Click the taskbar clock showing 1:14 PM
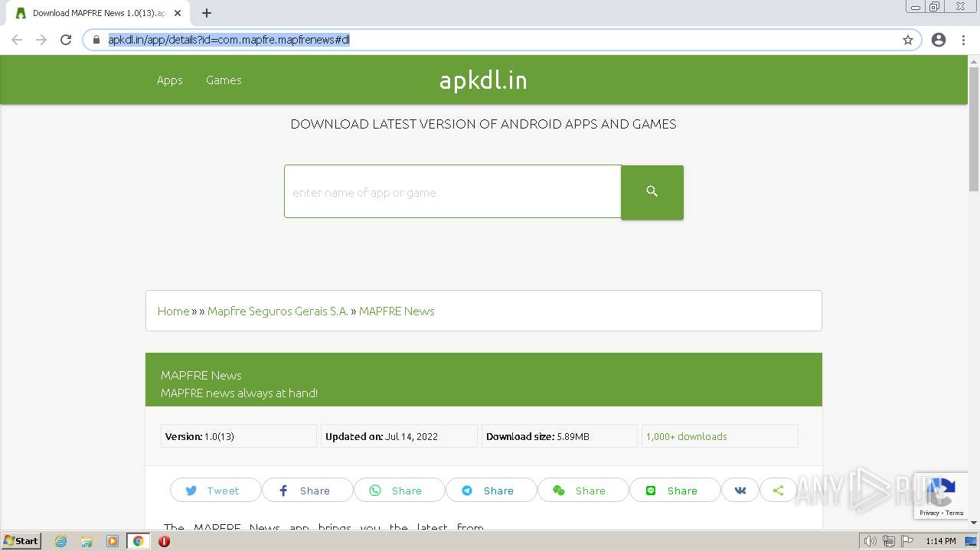The height and width of the screenshot is (551, 980). pyautogui.click(x=940, y=541)
